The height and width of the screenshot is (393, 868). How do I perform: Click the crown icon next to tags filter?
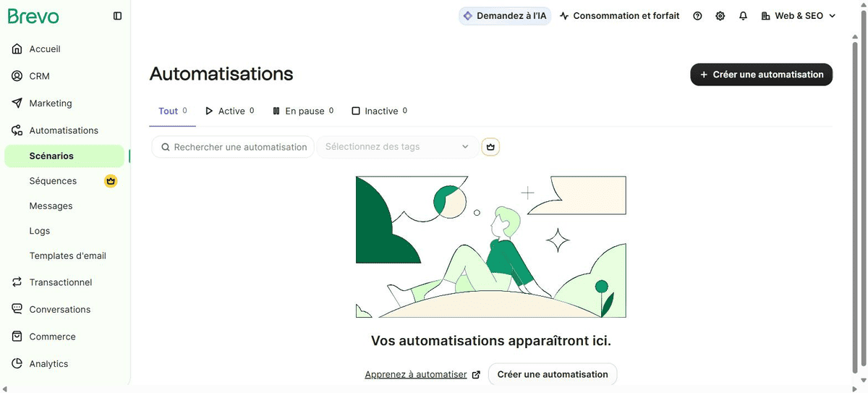[490, 147]
